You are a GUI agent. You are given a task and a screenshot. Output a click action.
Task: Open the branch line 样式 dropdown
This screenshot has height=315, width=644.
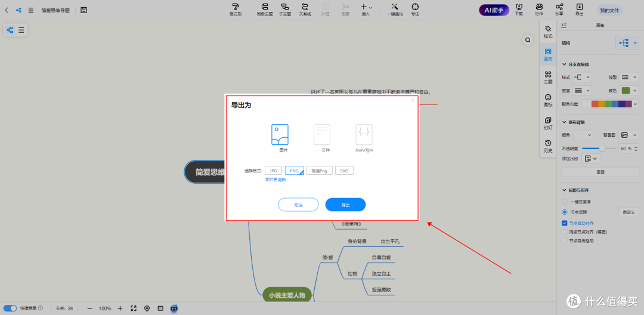[x=582, y=77]
